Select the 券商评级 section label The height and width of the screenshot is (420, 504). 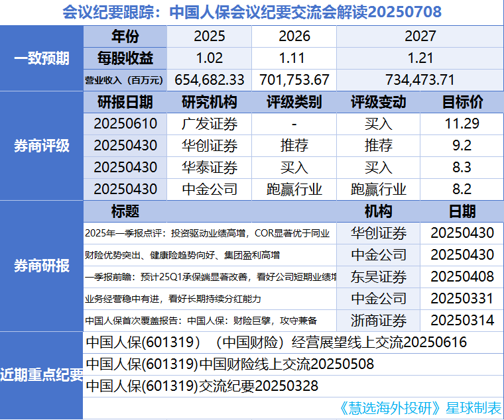(x=42, y=146)
